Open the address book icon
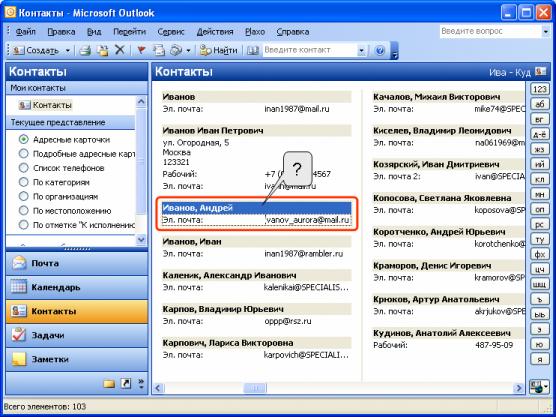Screen dimensions: 556x417 [253, 50]
